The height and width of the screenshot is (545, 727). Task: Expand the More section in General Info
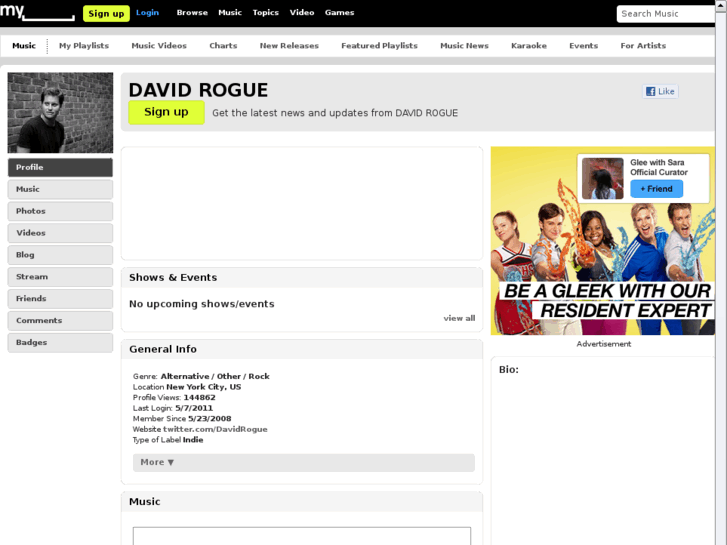(x=304, y=462)
